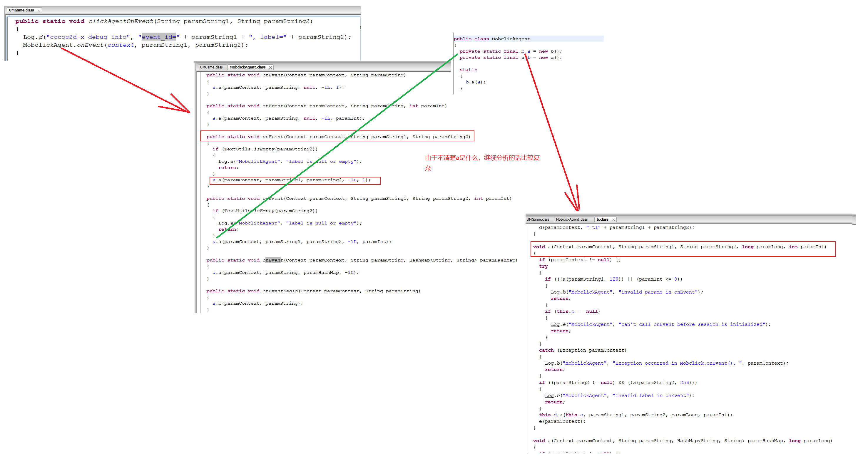Click the selected "event_id=" string in Log.d line
Screen dimensions: 868x461
(x=158, y=37)
